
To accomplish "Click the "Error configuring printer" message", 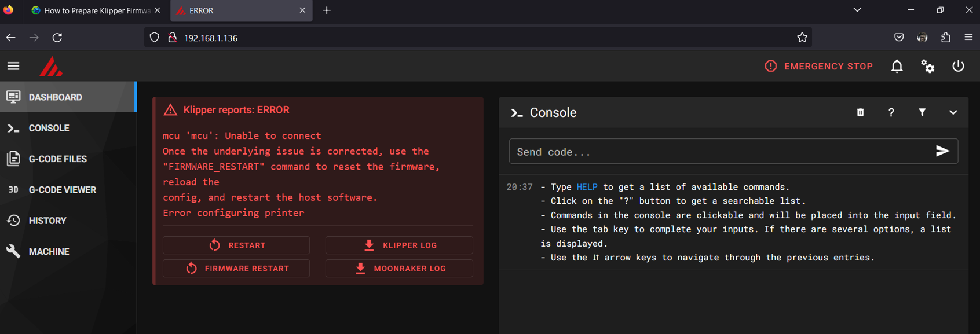I will coord(233,213).
